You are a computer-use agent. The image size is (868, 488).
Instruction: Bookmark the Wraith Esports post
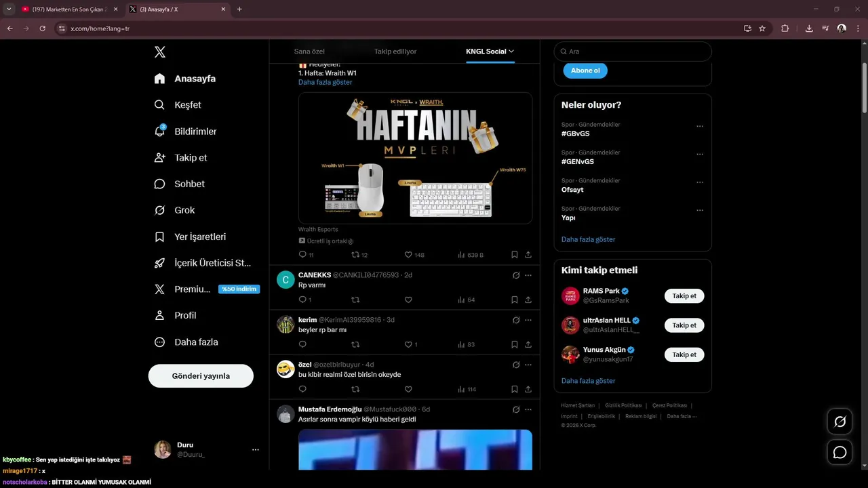click(515, 255)
